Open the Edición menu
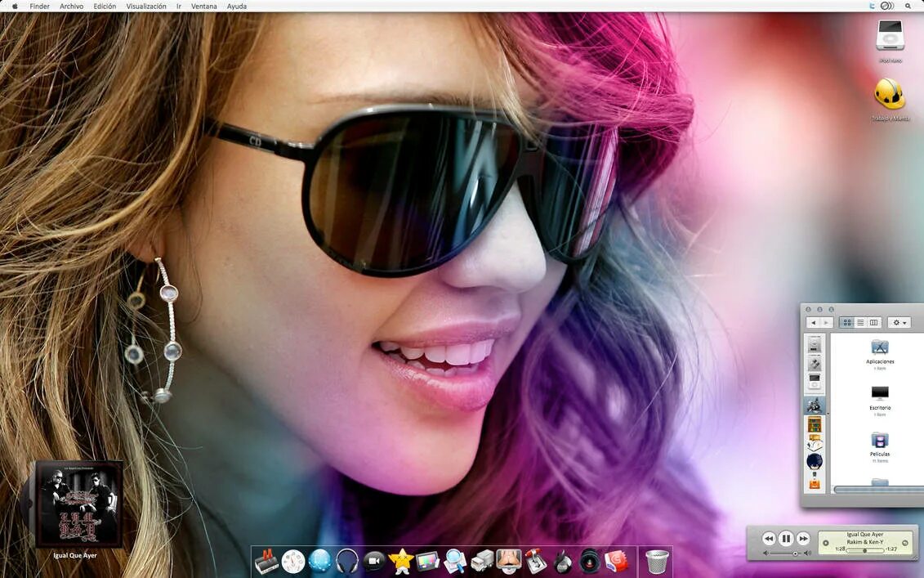Image resolution: width=924 pixels, height=578 pixels. (x=105, y=6)
